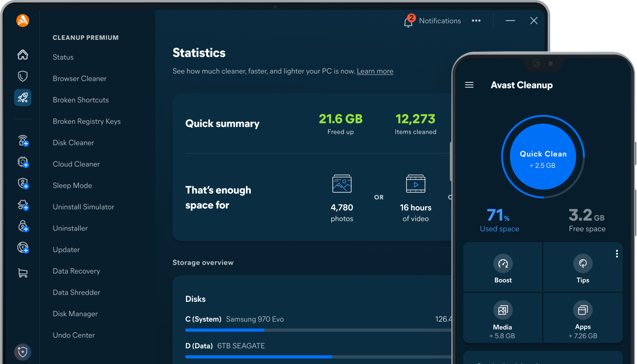Open the Status menu item
Screen dimensions: 637x364
[x=63, y=57]
